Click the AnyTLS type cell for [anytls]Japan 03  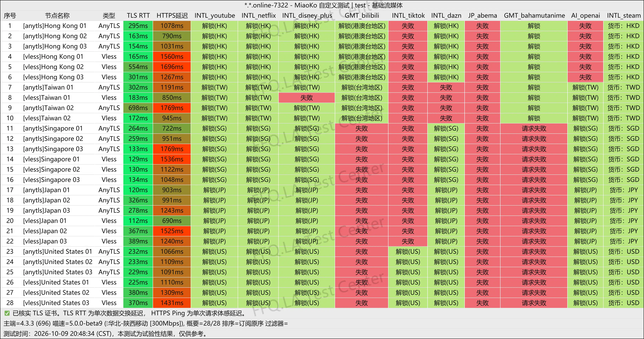[x=109, y=211]
